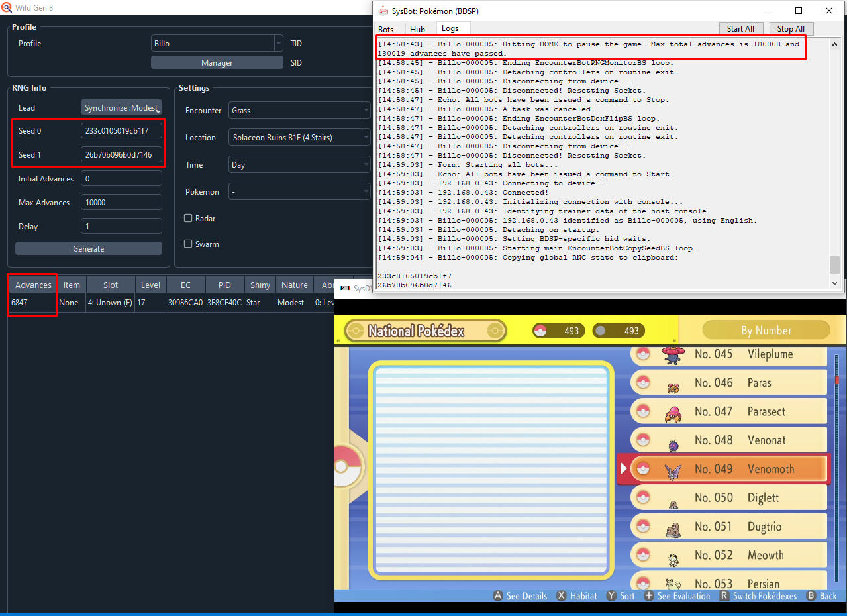This screenshot has width=847, height=616.
Task: Enable the Radar checkbox
Action: pos(188,218)
